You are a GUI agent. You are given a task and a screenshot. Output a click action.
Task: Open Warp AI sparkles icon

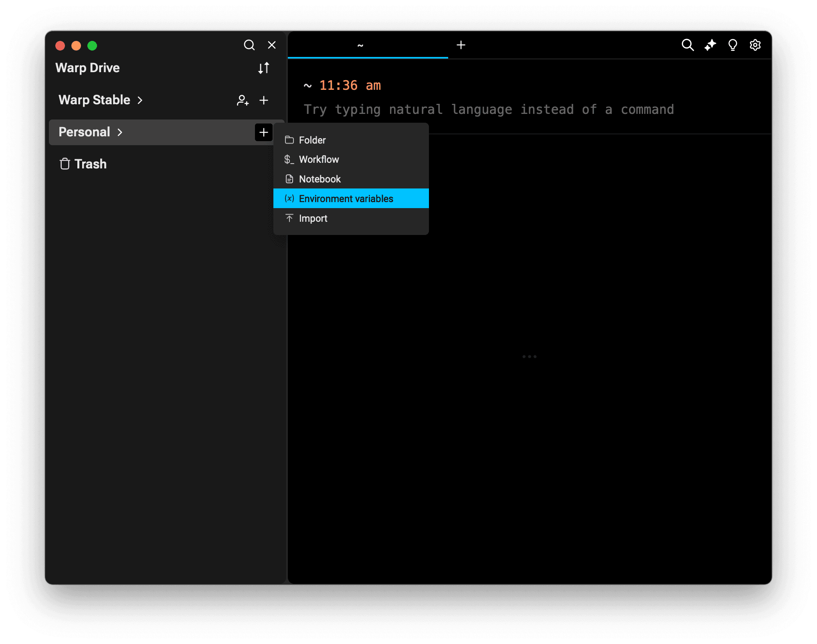click(710, 45)
